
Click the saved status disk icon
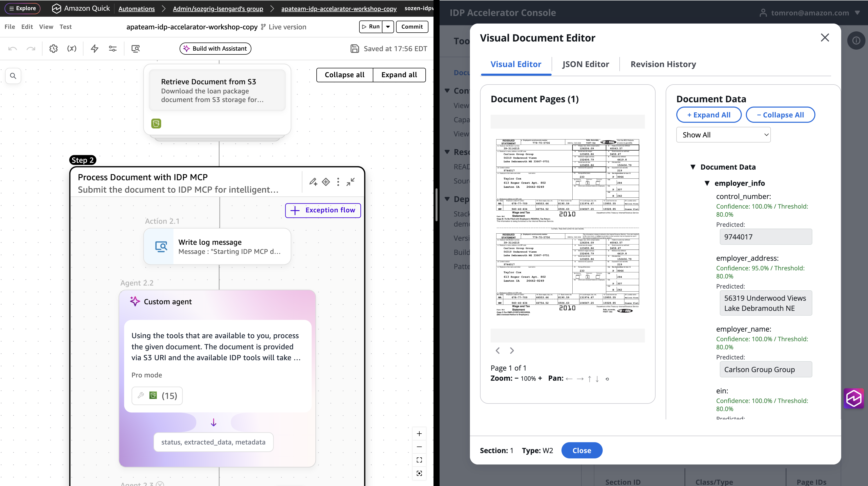pyautogui.click(x=355, y=49)
